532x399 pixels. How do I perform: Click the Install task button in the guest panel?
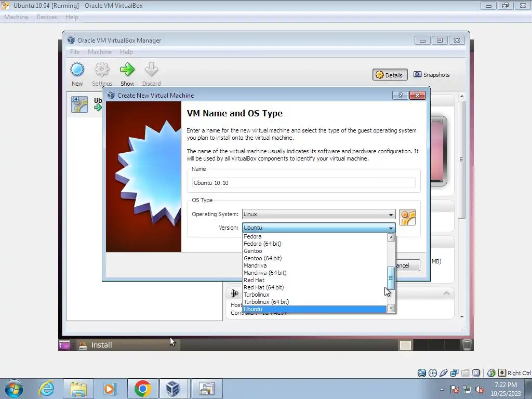point(128,345)
